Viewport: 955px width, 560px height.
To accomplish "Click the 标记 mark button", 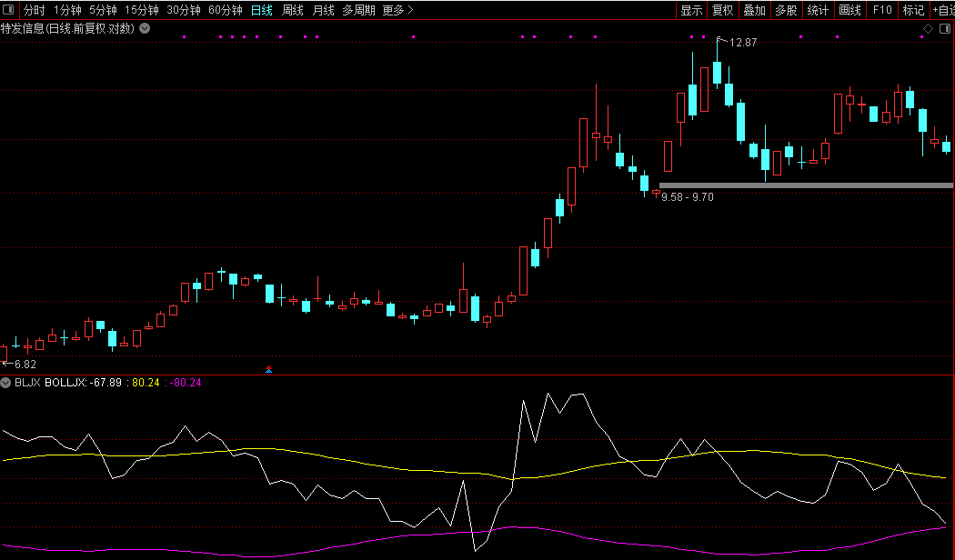I will [912, 10].
